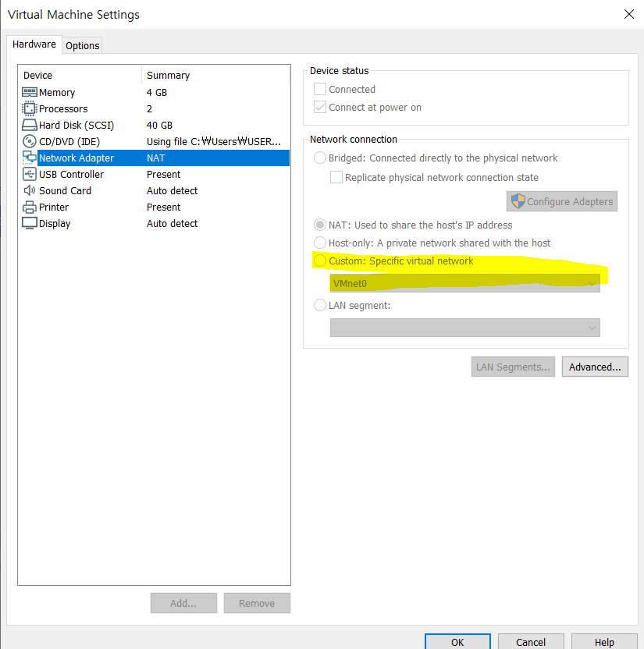Click the shield icon on Configure Adapters
644x649 pixels.
[518, 201]
